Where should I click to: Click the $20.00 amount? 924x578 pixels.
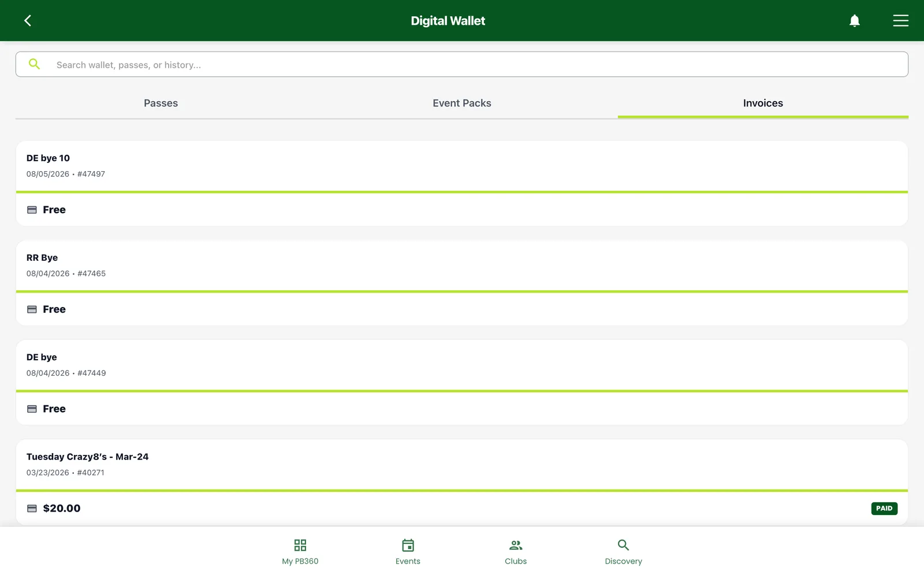tap(62, 509)
